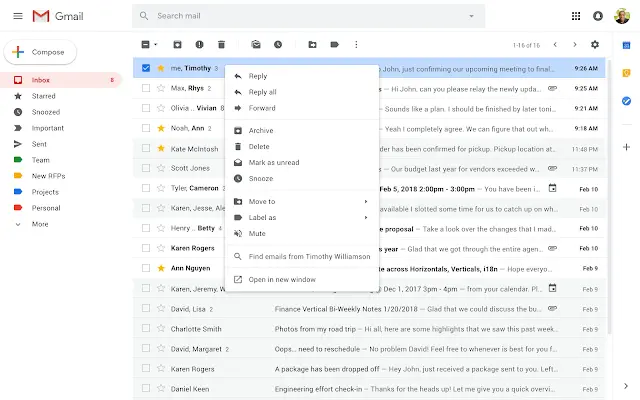Viewport: 640px width, 400px height.
Task: Open the Photos from my road trip email
Action: (x=369, y=329)
